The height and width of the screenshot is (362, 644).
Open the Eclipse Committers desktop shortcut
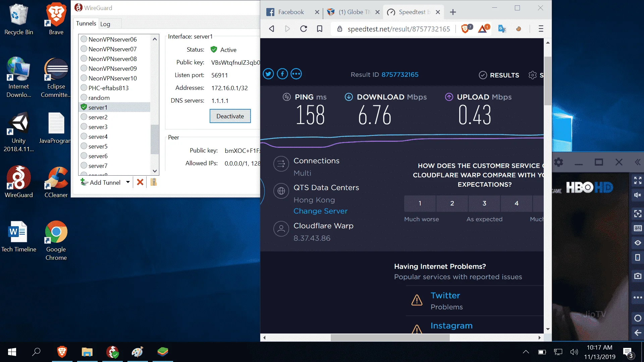(56, 77)
